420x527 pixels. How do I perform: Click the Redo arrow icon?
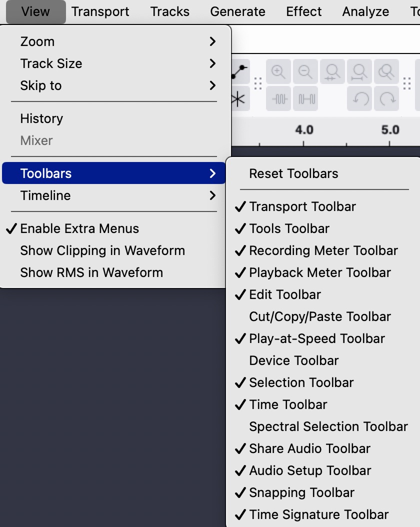387,99
